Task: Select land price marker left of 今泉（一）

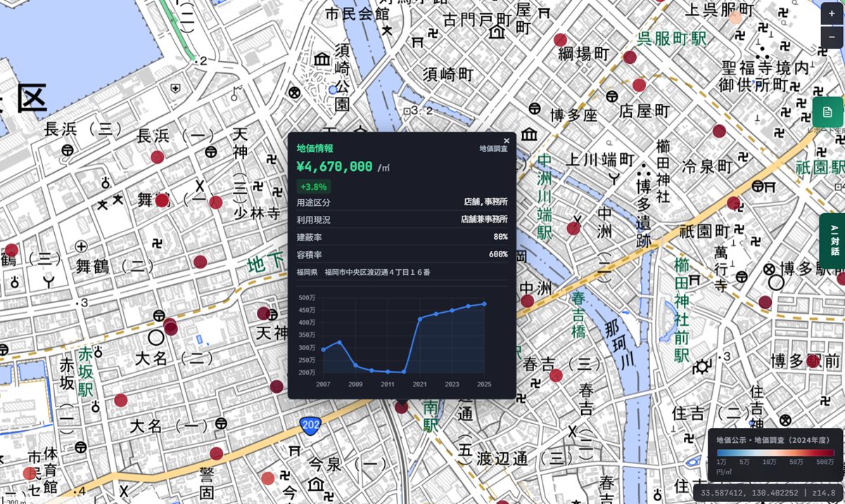Action: (x=268, y=478)
